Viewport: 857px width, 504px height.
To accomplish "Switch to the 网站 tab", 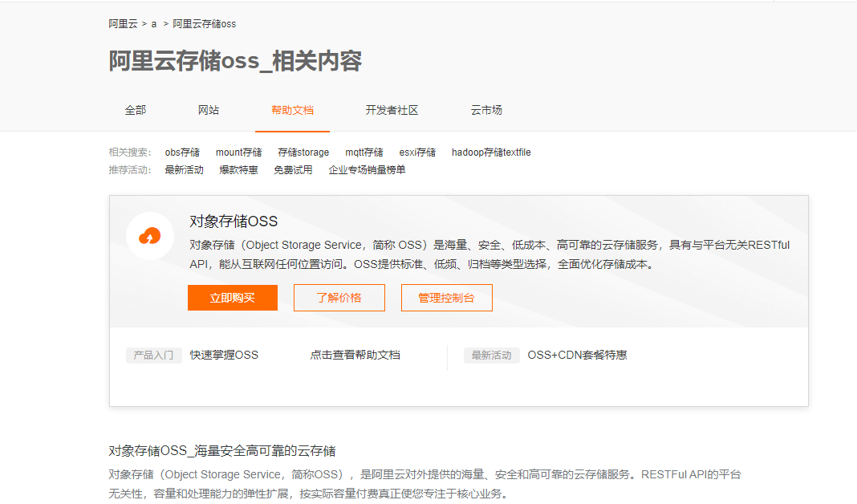I will coord(209,110).
